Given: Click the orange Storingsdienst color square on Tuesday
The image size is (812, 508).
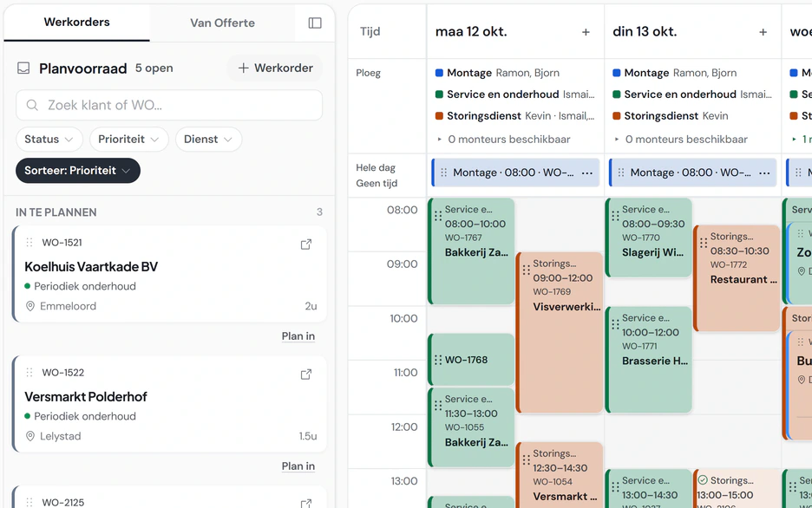Looking at the screenshot, I should pos(616,116).
